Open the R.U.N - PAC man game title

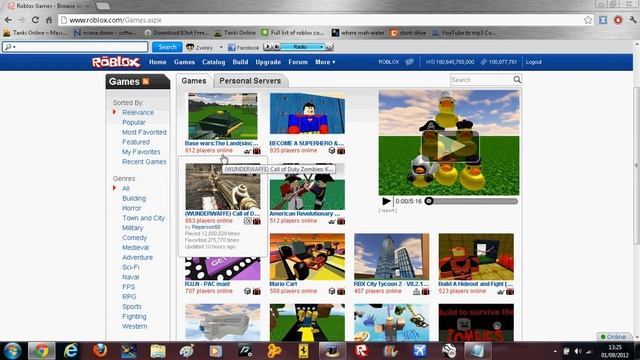pos(207,284)
